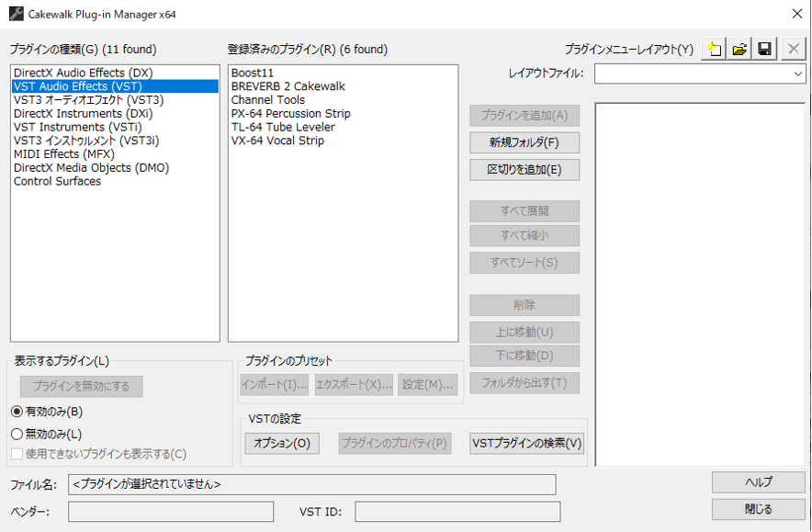Image resolution: width=812 pixels, height=532 pixels.
Task: Click the すべてソート(S) button
Action: (x=524, y=263)
